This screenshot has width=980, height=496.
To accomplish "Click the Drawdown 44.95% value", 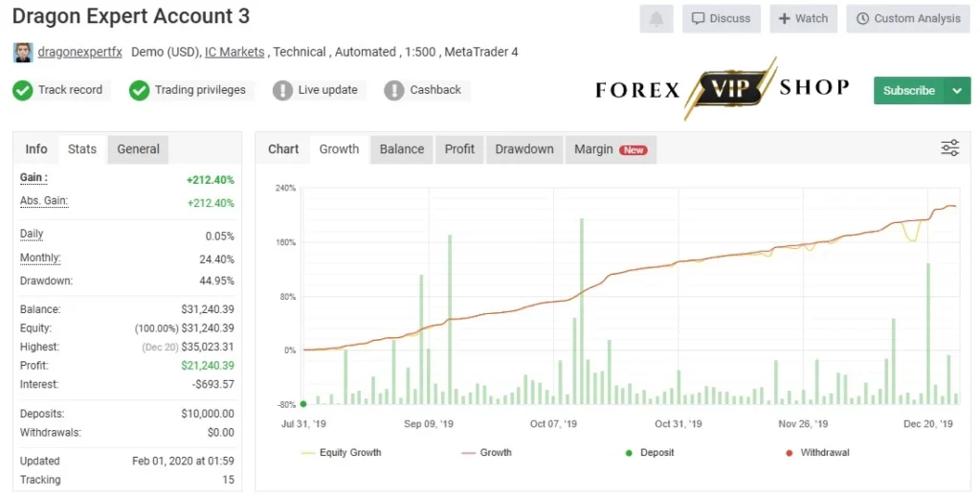I will coord(217,281).
